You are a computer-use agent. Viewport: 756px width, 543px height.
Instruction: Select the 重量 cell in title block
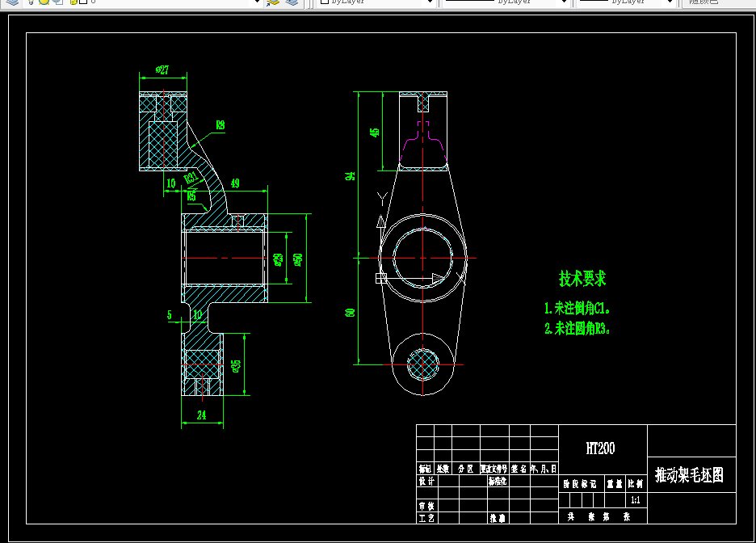tap(614, 484)
